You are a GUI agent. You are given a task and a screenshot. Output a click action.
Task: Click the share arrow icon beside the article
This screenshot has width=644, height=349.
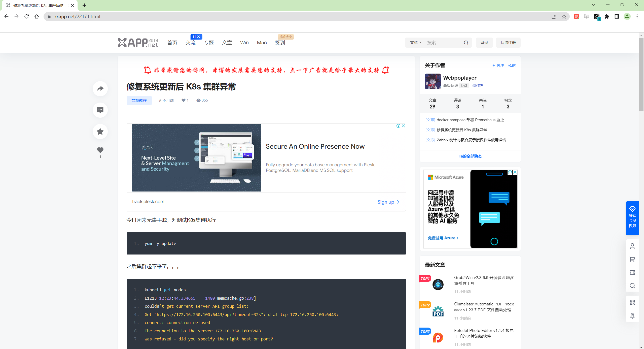coord(100,88)
